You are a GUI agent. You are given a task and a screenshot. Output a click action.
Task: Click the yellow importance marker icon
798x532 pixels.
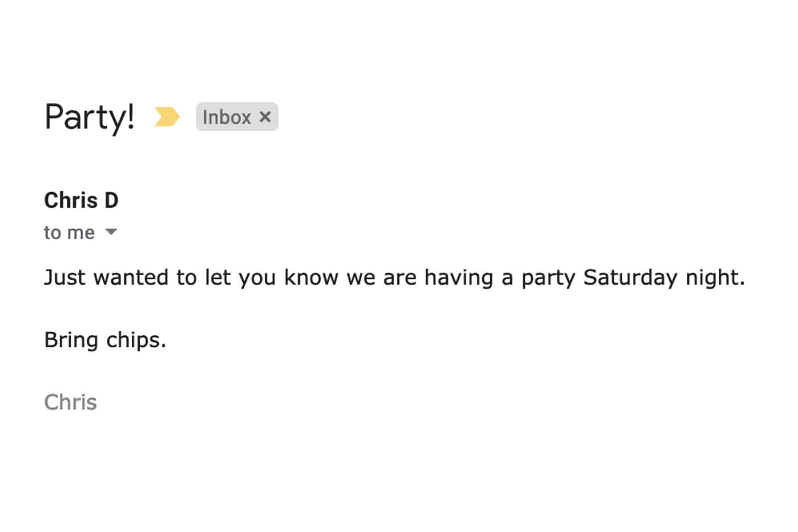point(167,117)
